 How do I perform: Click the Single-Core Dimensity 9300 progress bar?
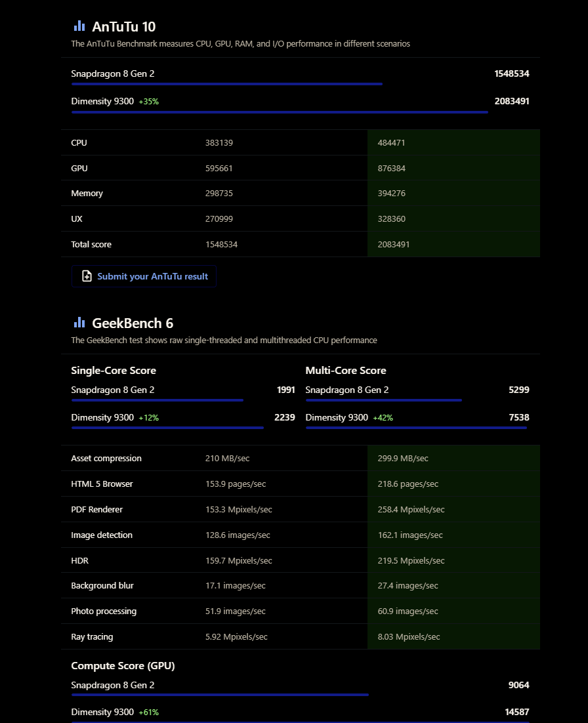(167, 428)
